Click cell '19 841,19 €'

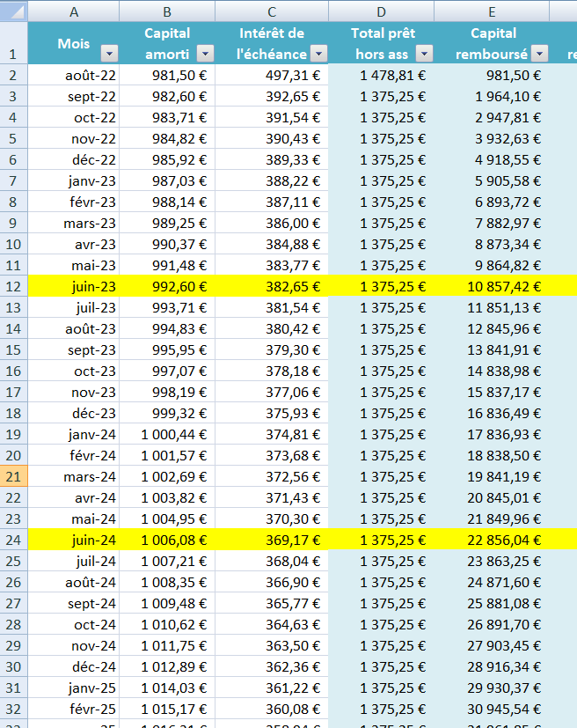pyautogui.click(x=492, y=476)
